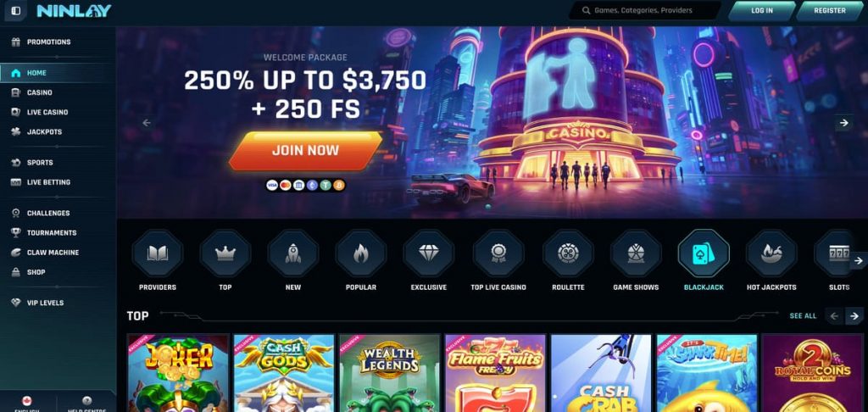This screenshot has width=868, height=412.
Task: Open the Register button
Action: (x=829, y=10)
